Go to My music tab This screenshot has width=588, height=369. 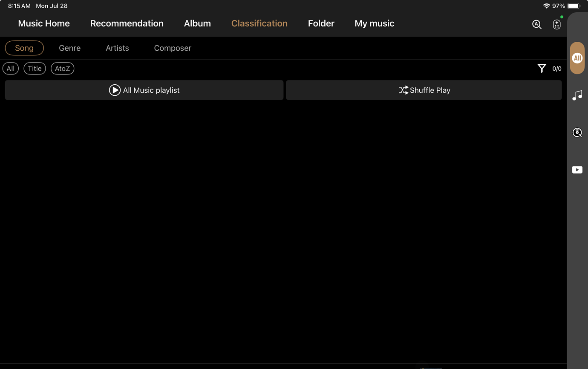pyautogui.click(x=375, y=23)
